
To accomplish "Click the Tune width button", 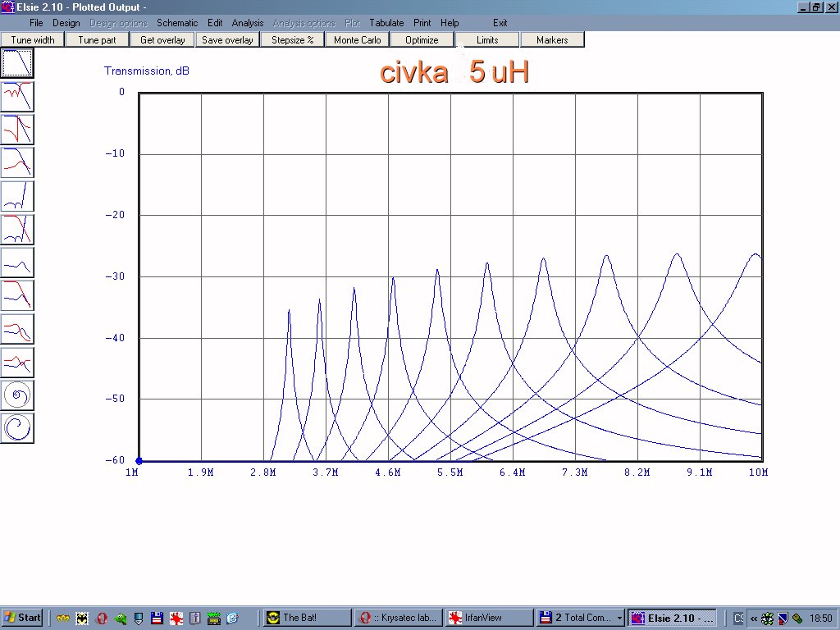I will click(33, 39).
